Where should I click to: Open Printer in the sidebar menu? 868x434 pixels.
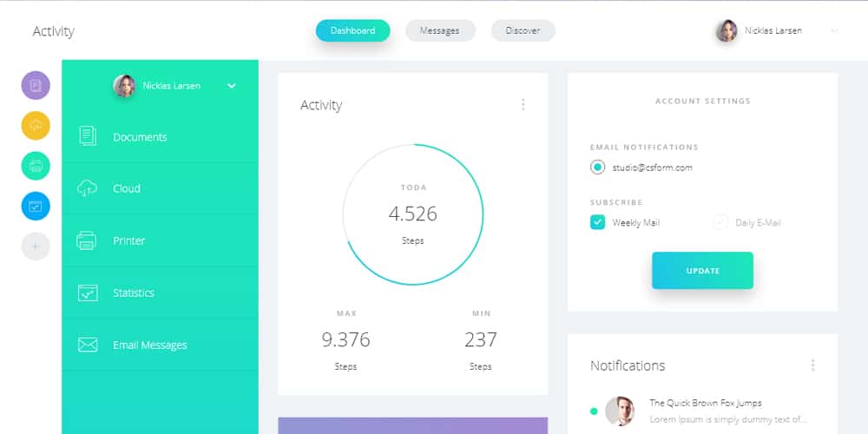[160, 240]
